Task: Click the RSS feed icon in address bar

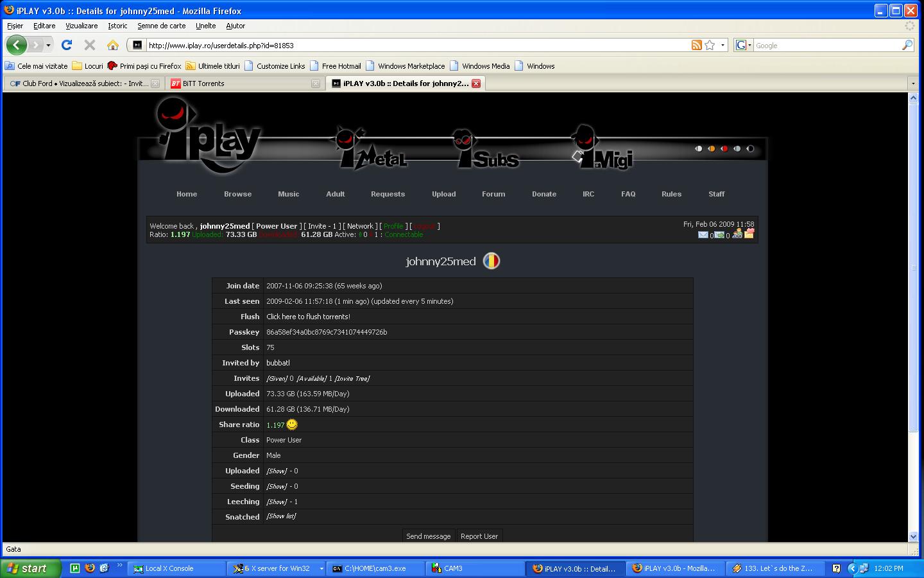Action: (x=696, y=45)
